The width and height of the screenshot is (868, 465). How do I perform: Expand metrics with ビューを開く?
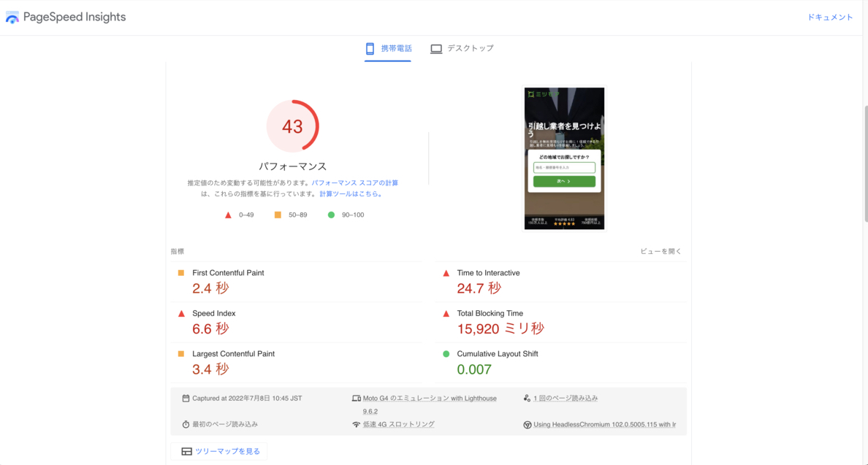660,252
